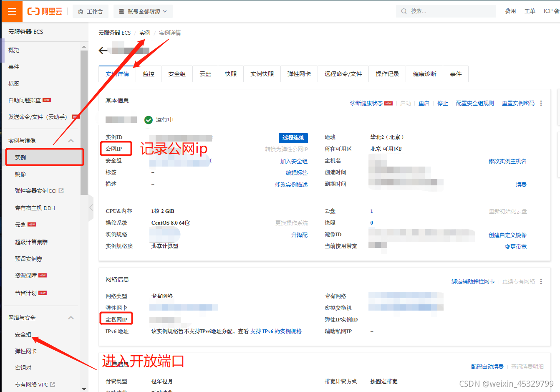Switch to the 实例快照 tab
This screenshot has height=392, width=560.
[262, 74]
